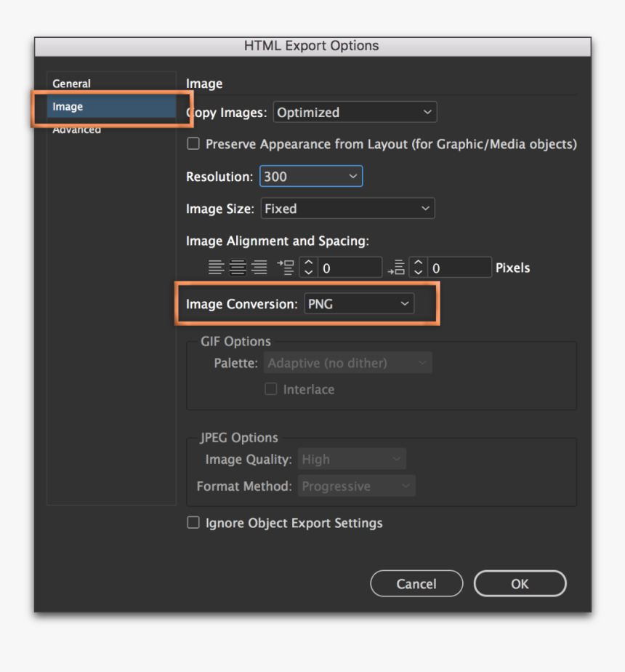Toggle Ignore Object Export Settings checkbox

point(193,522)
